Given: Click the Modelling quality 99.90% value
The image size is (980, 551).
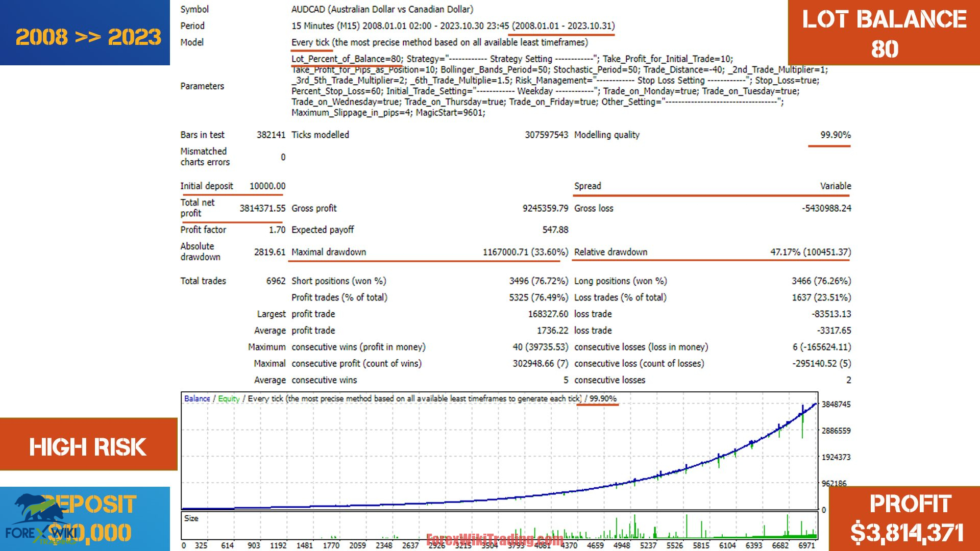Looking at the screenshot, I should (835, 135).
